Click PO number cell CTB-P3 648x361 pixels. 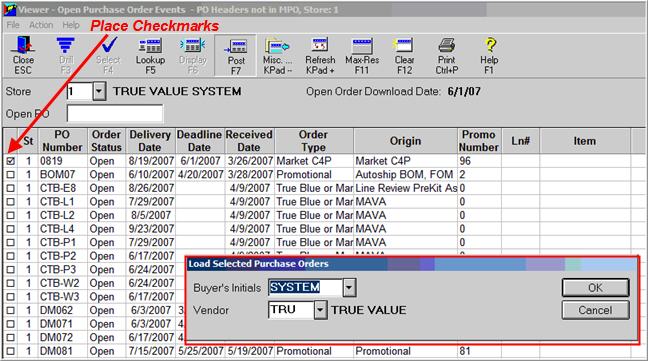click(62, 270)
